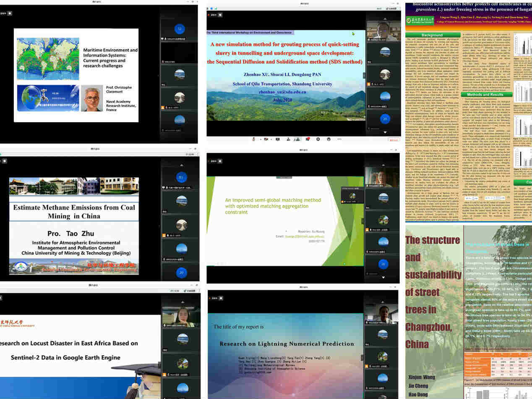Click 'Research on Lightning Numerical Prediction' title

click(287, 344)
